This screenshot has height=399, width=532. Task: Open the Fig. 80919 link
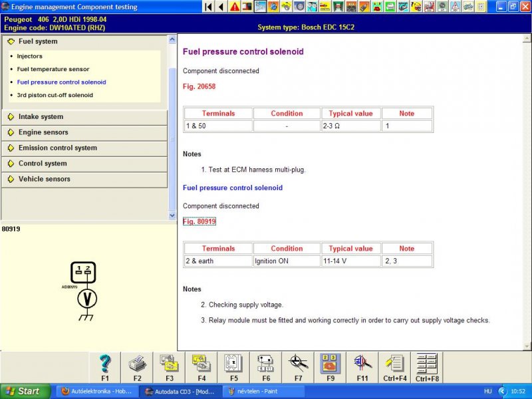[199, 221]
